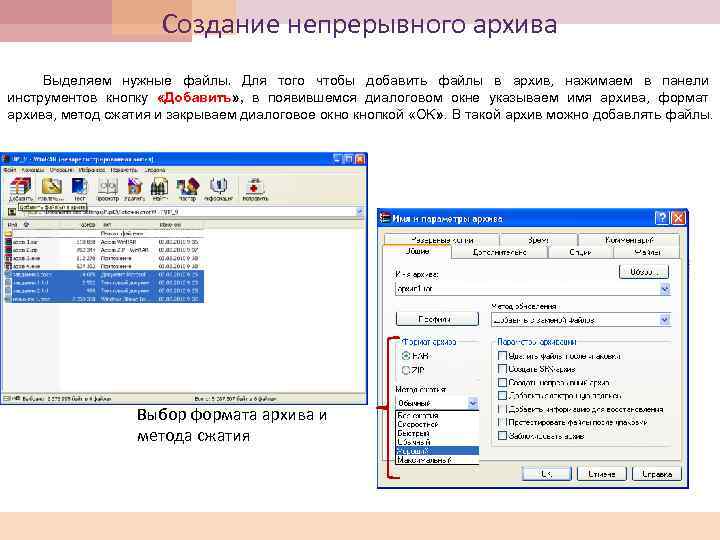Click the Исправить (Repair) toolbar icon
Image resolution: width=720 pixels, height=540 pixels.
(255, 190)
